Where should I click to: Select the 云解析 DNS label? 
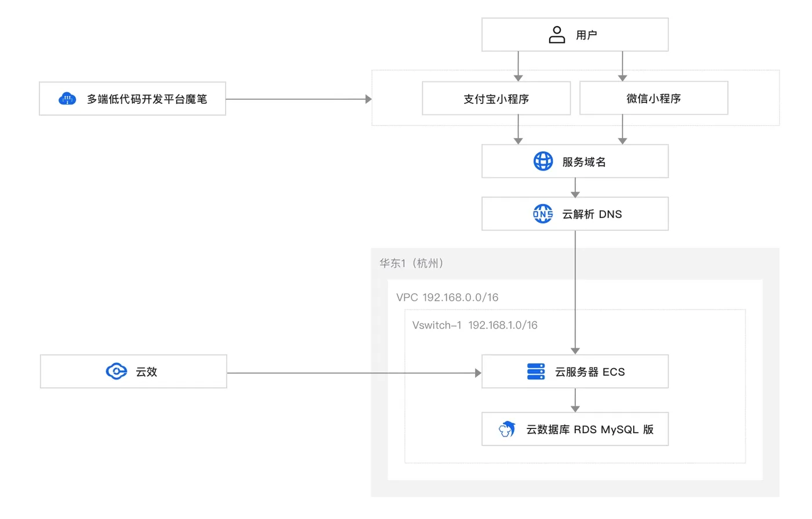592,214
